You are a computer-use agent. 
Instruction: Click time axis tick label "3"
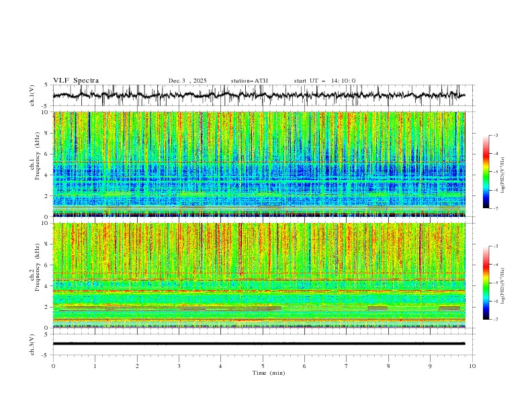click(179, 366)
